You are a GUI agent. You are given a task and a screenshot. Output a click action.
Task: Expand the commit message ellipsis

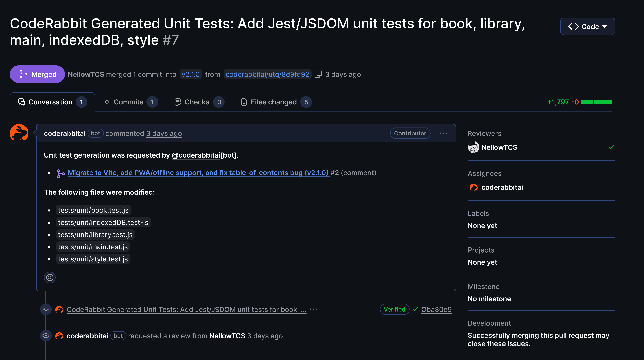(313, 309)
